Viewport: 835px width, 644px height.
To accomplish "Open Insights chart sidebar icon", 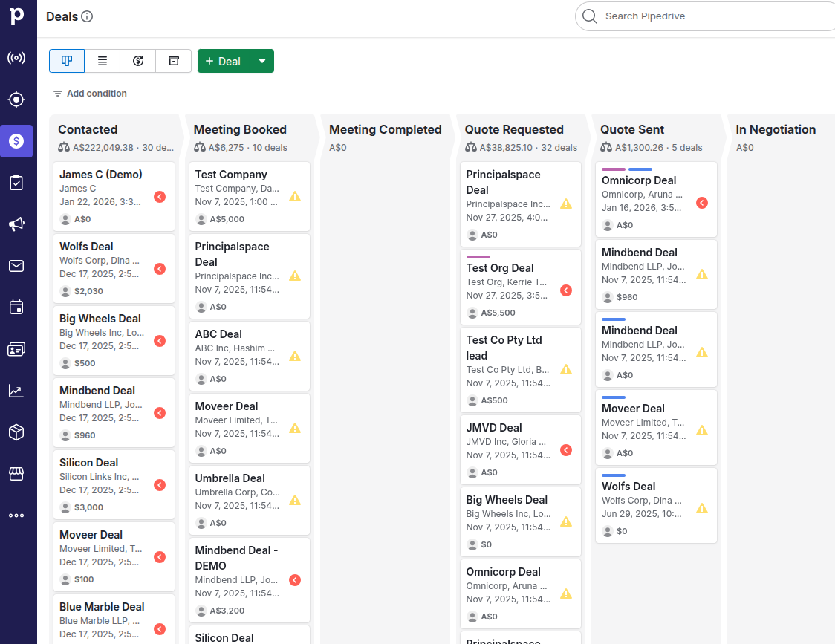I will (16, 391).
